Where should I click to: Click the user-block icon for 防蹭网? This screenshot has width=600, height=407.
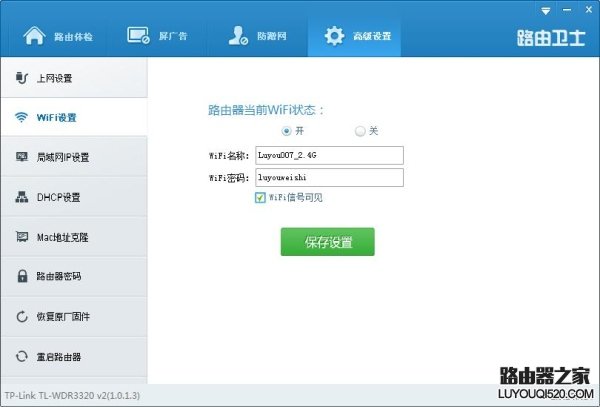238,36
